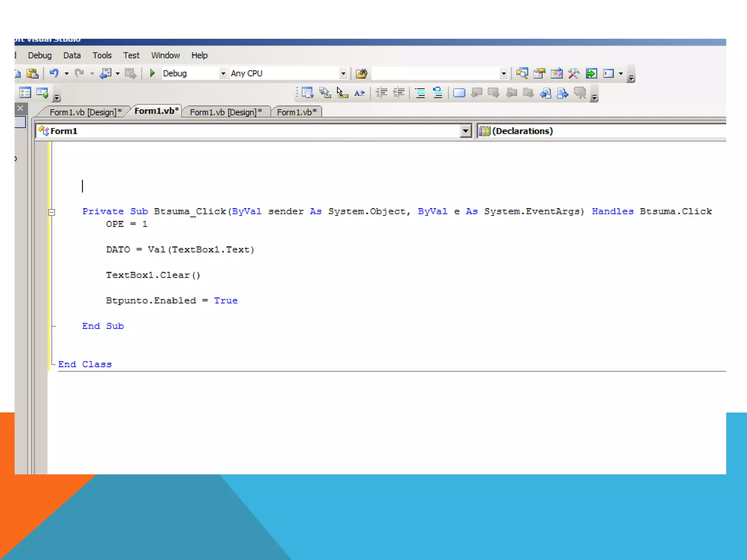Go to previous bookmark in document
The image size is (747, 560).
tap(546, 93)
